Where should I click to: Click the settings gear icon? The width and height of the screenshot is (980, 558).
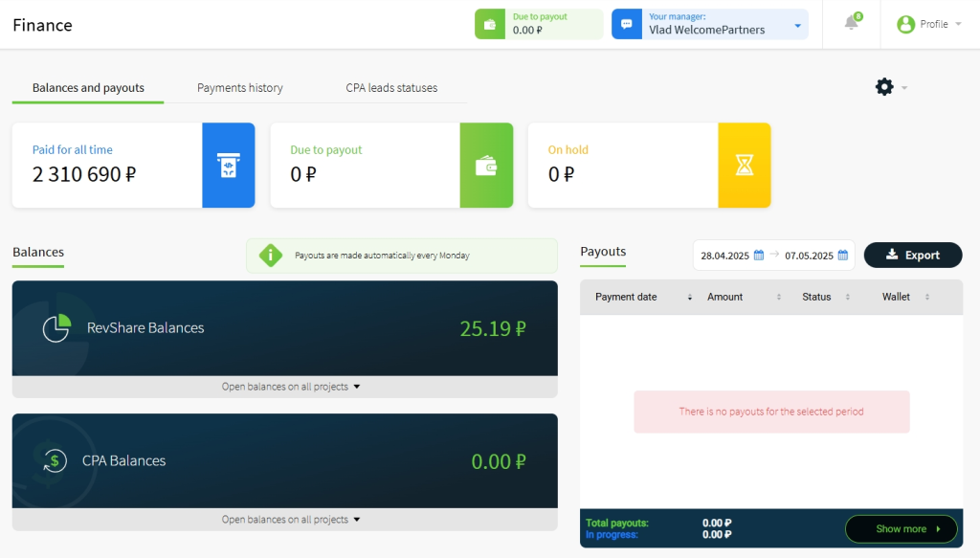883,87
